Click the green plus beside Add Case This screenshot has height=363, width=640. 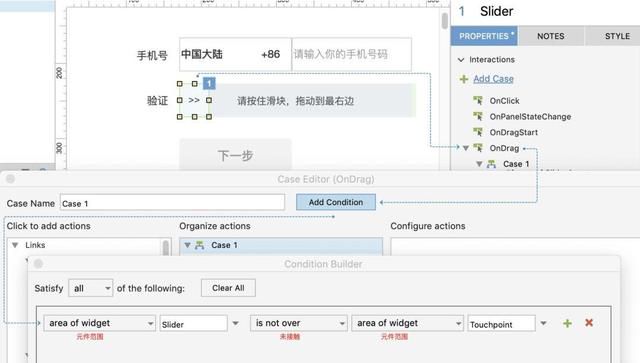[464, 79]
